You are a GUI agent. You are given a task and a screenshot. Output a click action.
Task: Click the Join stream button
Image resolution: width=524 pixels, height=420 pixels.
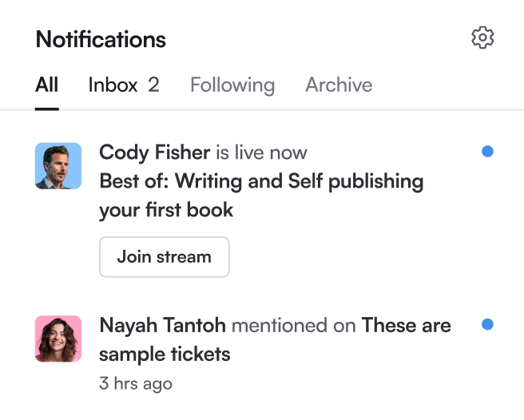164,257
